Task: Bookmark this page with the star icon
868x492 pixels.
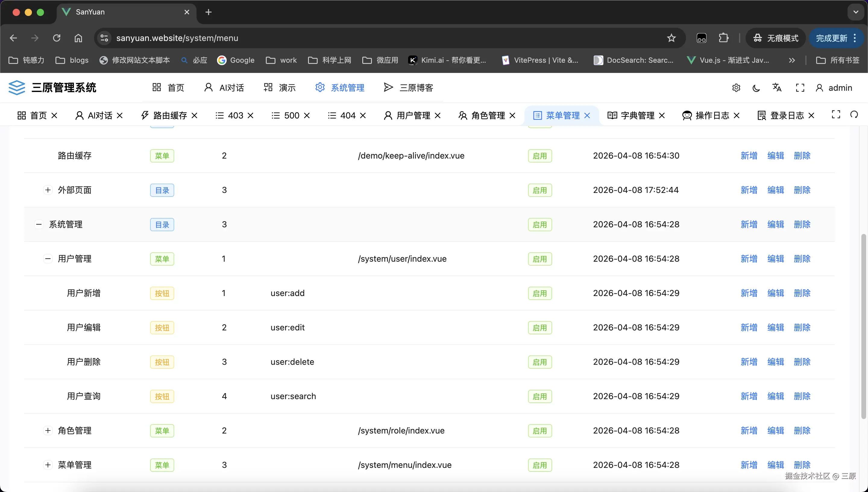Action: point(671,38)
